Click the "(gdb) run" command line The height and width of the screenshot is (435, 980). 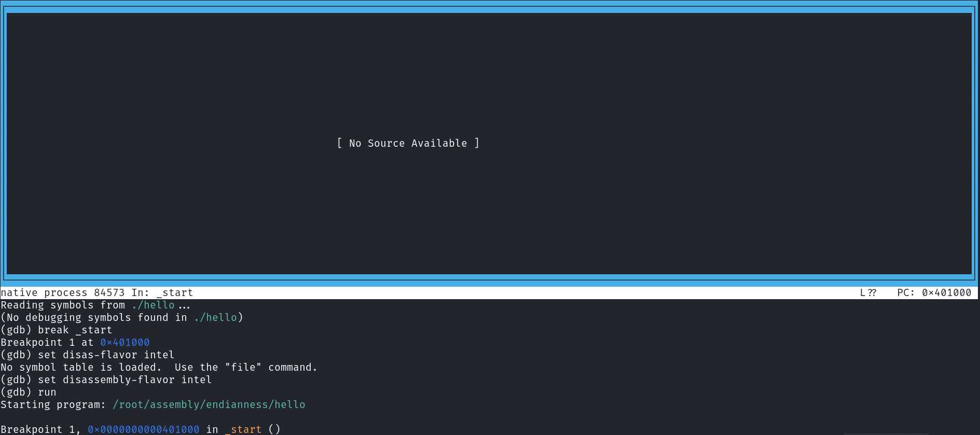[x=29, y=392]
